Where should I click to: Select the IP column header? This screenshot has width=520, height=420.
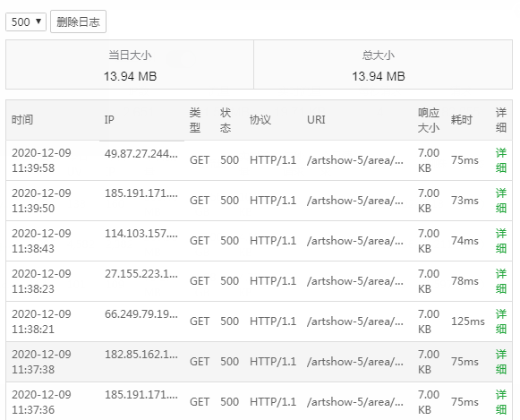(x=109, y=120)
